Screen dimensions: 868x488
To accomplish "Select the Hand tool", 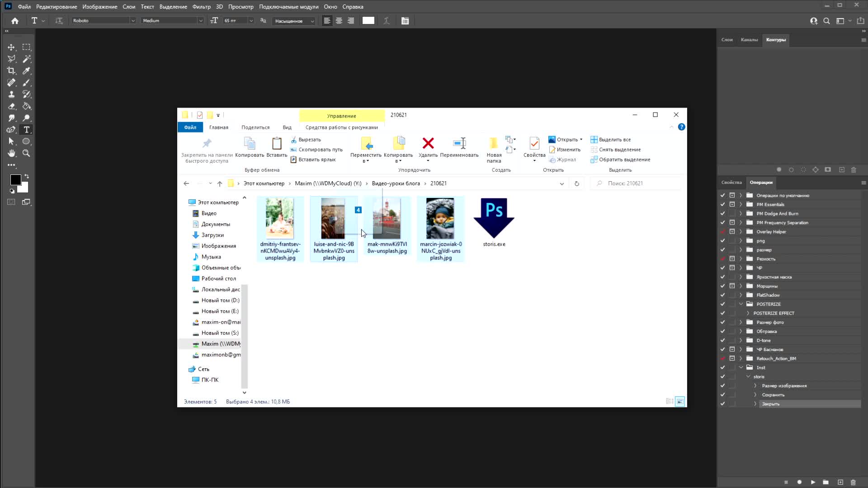I will click(x=11, y=153).
